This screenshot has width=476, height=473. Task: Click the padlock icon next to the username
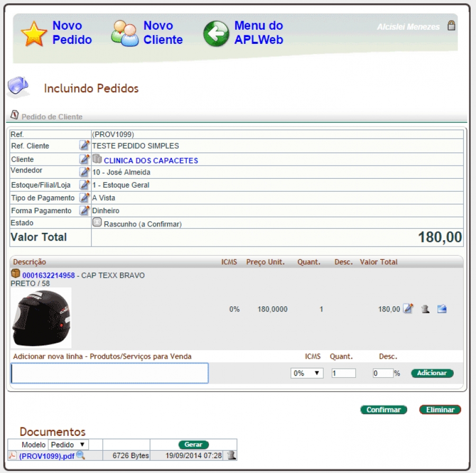(451, 25)
